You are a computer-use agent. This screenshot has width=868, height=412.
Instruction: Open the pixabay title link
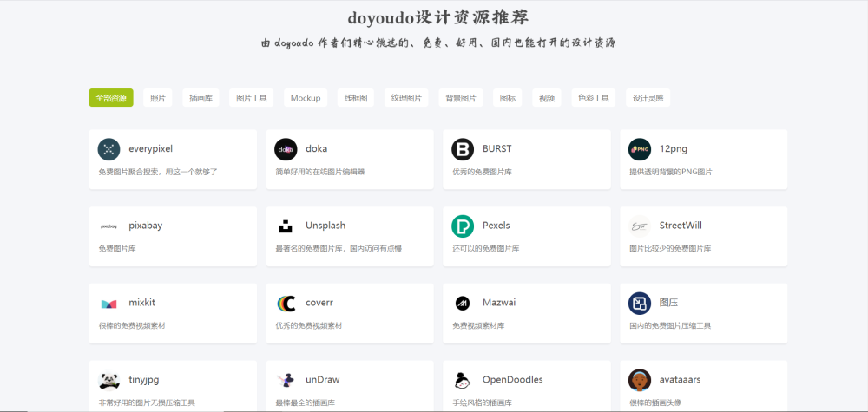coord(145,226)
